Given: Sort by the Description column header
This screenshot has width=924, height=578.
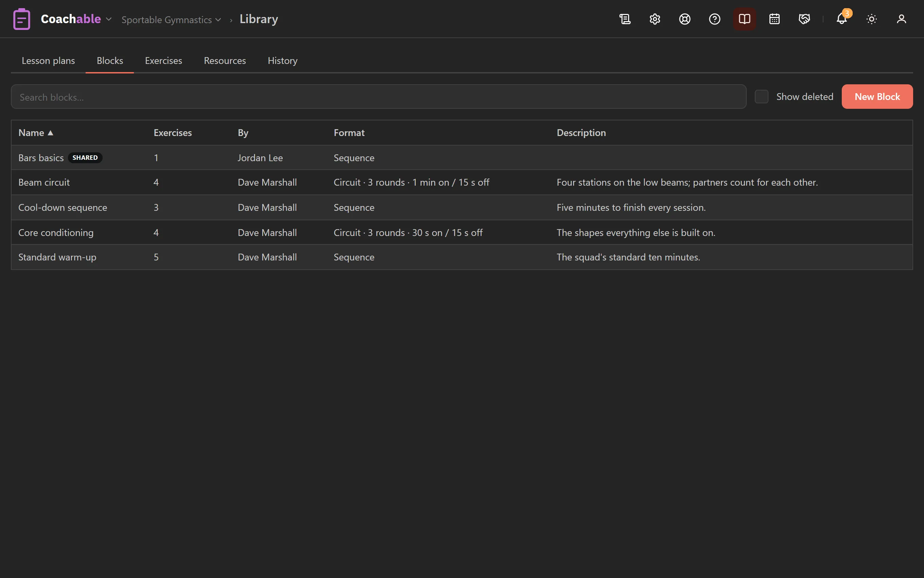Looking at the screenshot, I should point(581,133).
